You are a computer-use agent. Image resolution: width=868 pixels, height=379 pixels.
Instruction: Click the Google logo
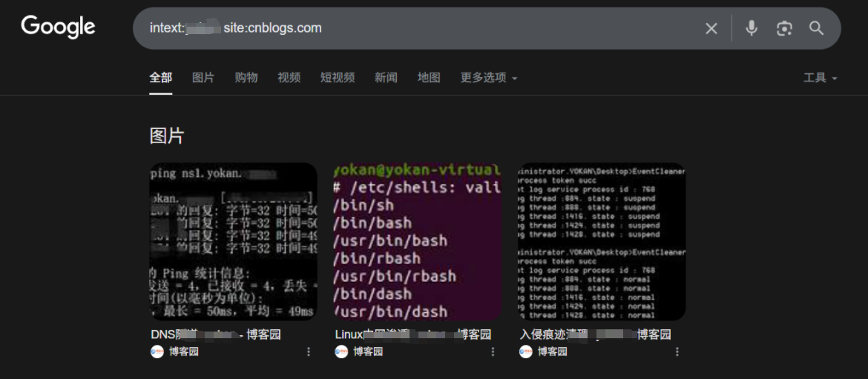coord(58,27)
